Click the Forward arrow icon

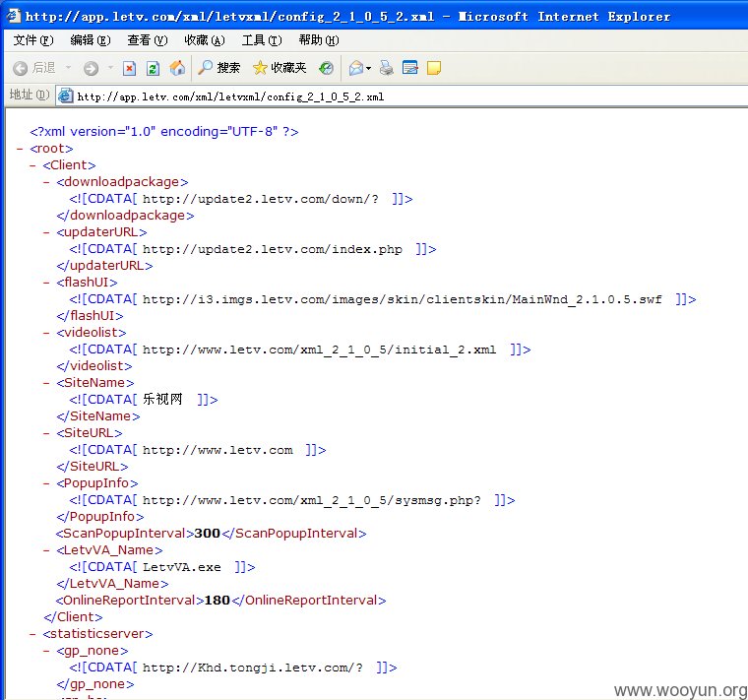click(91, 68)
